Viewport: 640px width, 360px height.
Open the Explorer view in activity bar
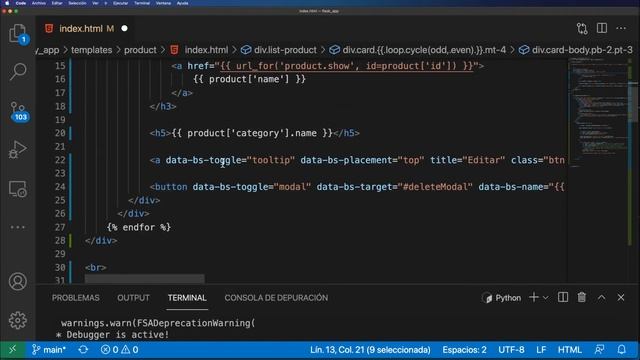18,33
